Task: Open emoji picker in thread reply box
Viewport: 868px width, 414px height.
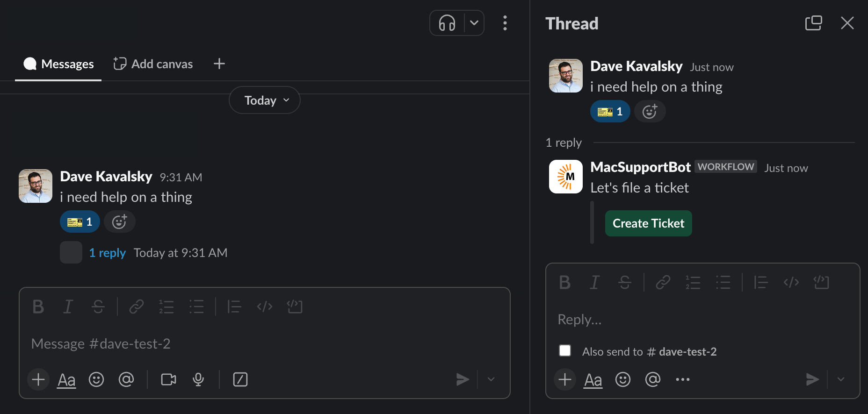Action: [x=623, y=379]
